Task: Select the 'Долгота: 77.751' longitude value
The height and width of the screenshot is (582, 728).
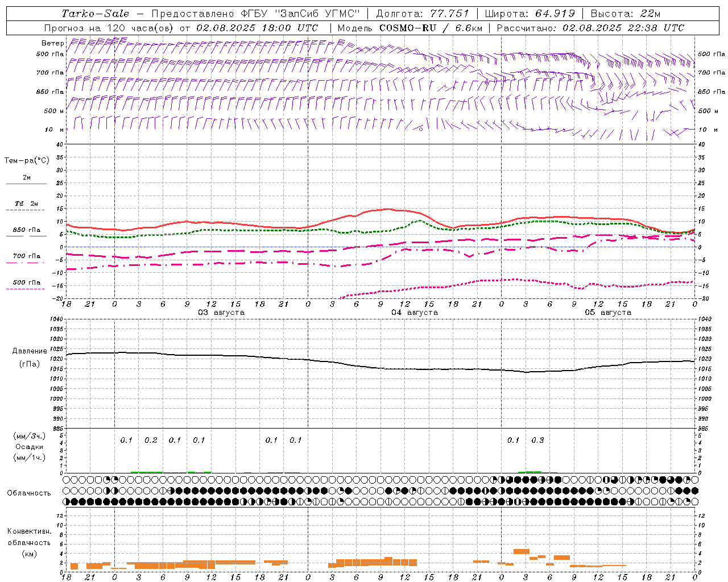Action: click(x=423, y=14)
